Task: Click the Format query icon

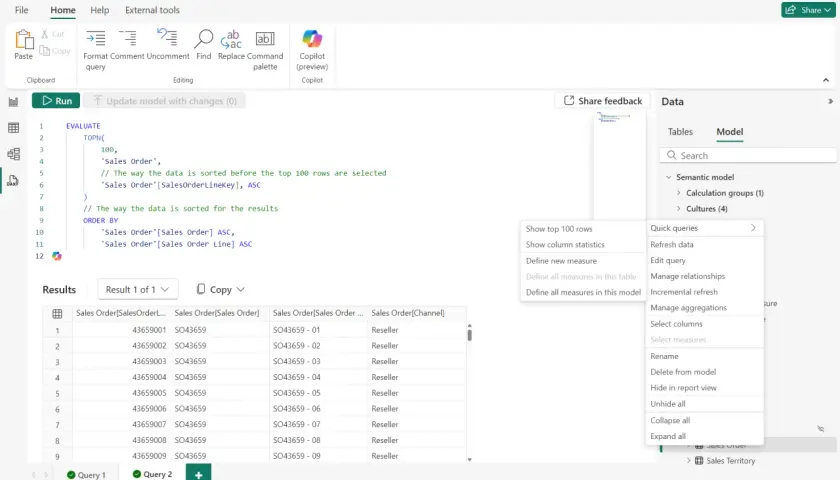Action: point(95,38)
